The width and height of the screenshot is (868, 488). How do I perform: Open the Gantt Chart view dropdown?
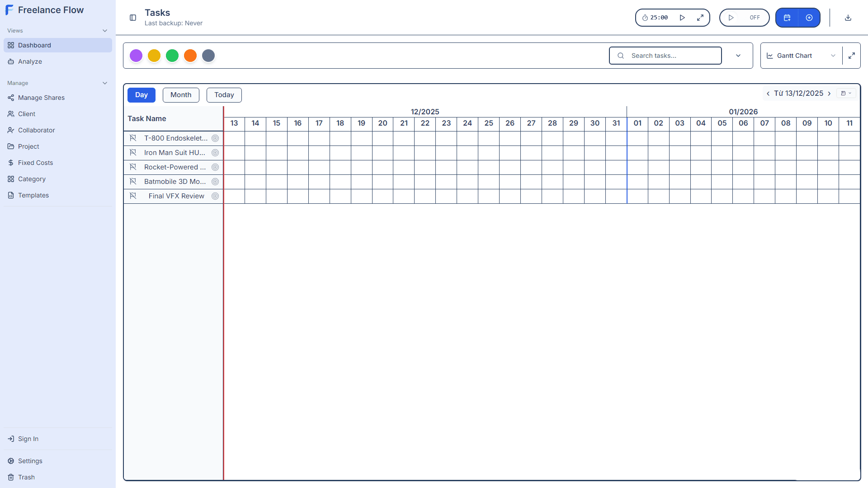tap(802, 56)
